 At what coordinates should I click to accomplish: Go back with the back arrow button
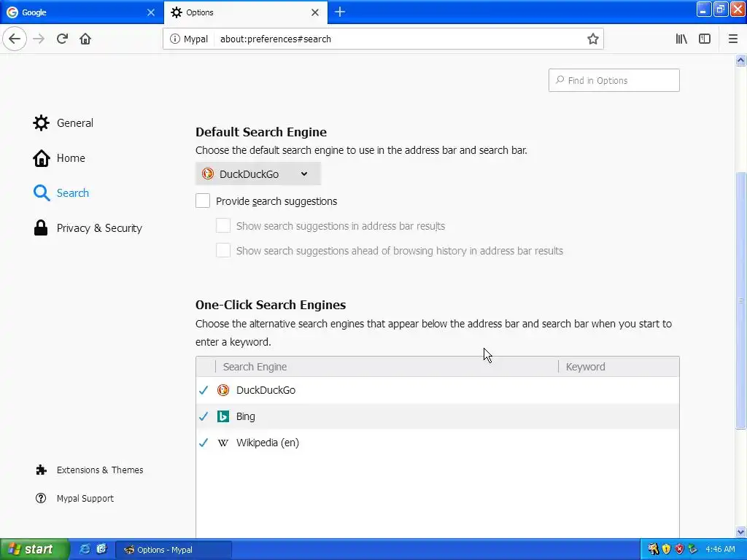pos(15,39)
